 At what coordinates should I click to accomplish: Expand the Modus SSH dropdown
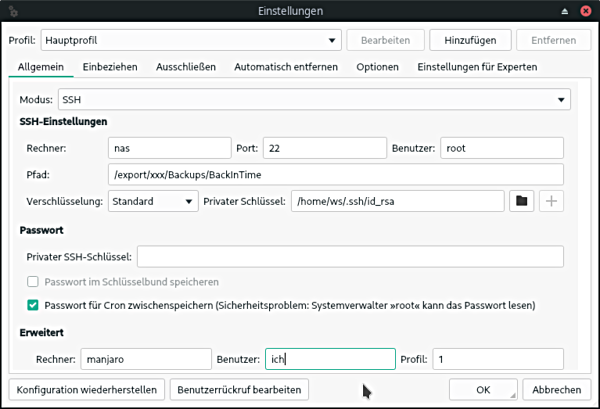314,100
